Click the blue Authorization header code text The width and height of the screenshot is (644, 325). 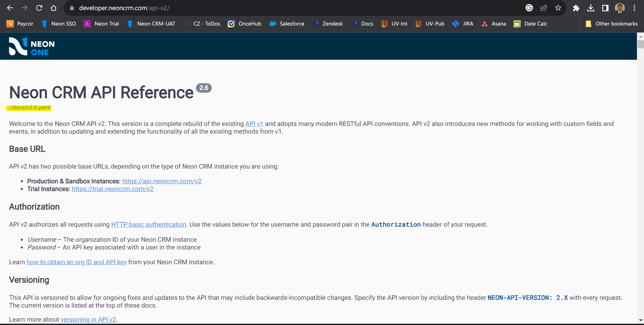click(396, 225)
